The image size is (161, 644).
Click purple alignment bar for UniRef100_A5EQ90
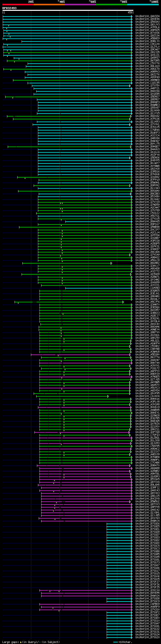point(81,355)
